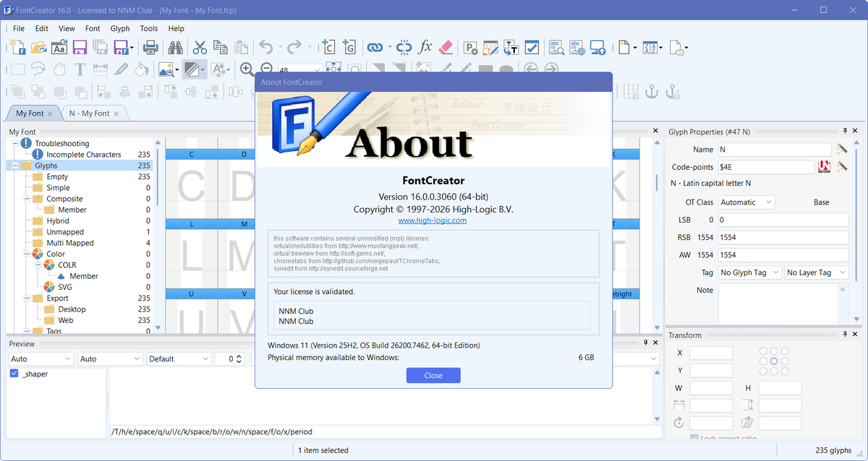
Task: Collapse the COLR tree node
Action: click(38, 265)
